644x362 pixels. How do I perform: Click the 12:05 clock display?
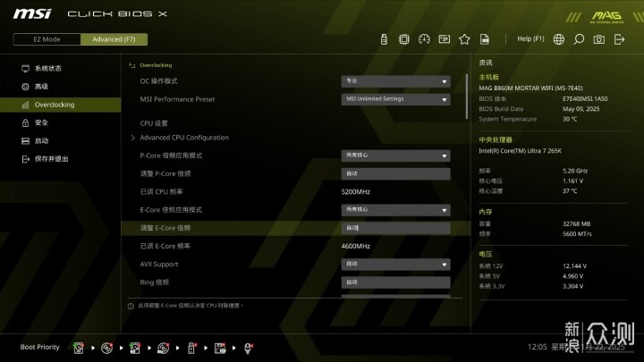[538, 347]
